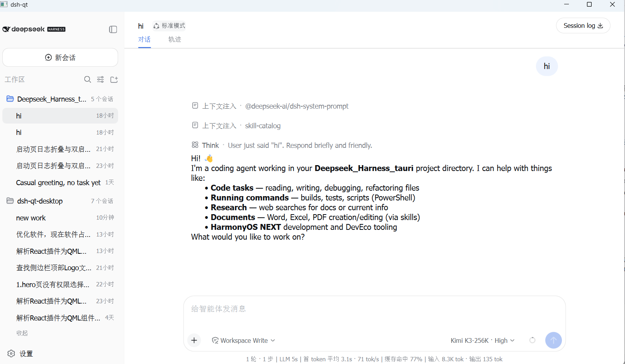Image resolution: width=625 pixels, height=364 pixels.
Task: Open 1.hero页没有权限选择... session
Action: [60, 284]
